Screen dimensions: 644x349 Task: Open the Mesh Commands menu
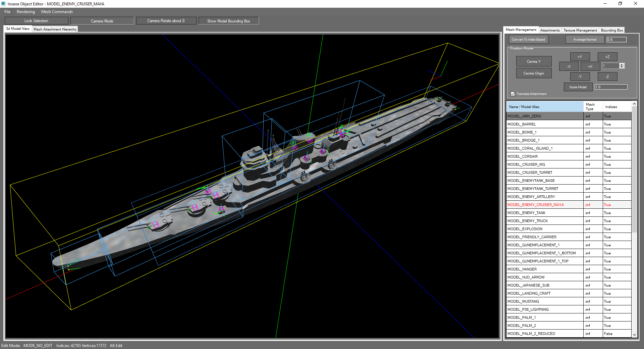(57, 12)
